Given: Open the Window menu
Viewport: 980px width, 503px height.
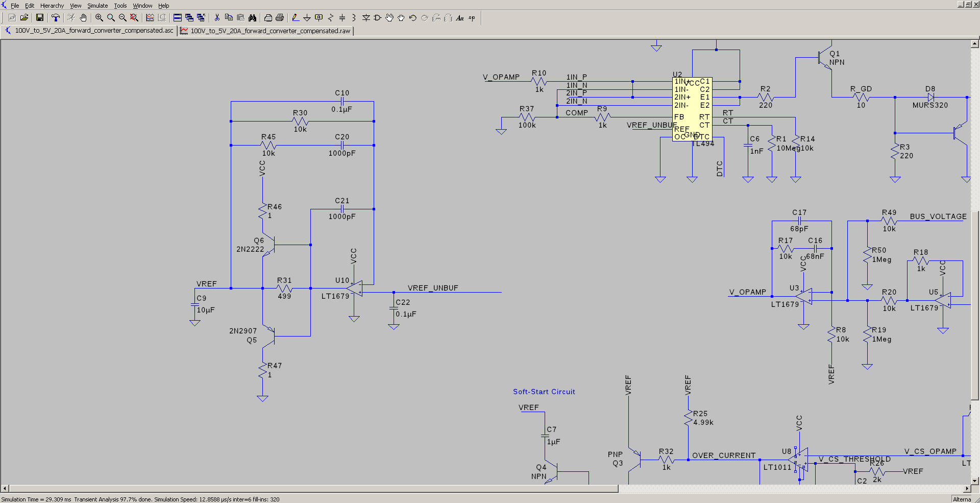Looking at the screenshot, I should pyautogui.click(x=142, y=6).
